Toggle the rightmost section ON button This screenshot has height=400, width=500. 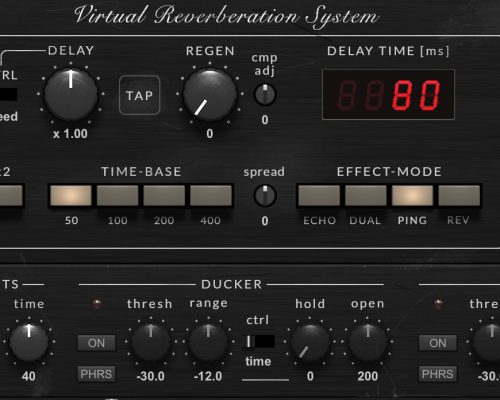coord(438,343)
